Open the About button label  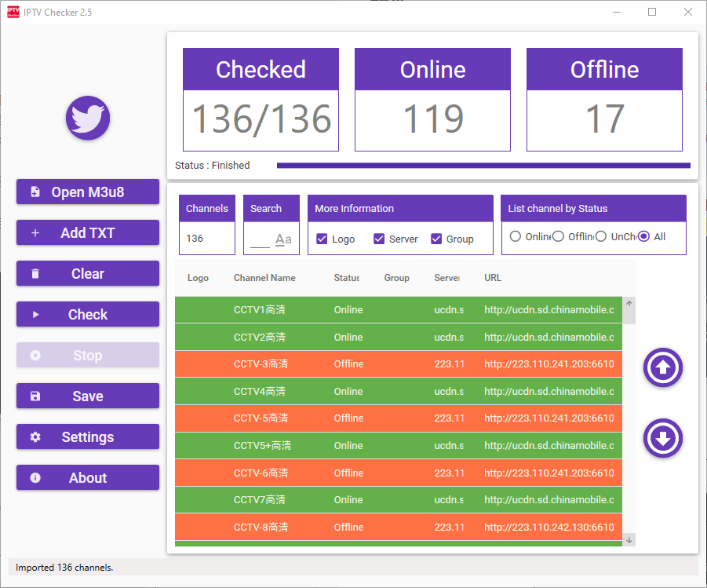point(88,477)
